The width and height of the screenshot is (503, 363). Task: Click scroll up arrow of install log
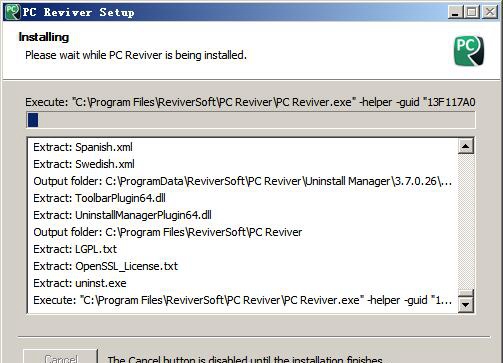click(x=466, y=146)
